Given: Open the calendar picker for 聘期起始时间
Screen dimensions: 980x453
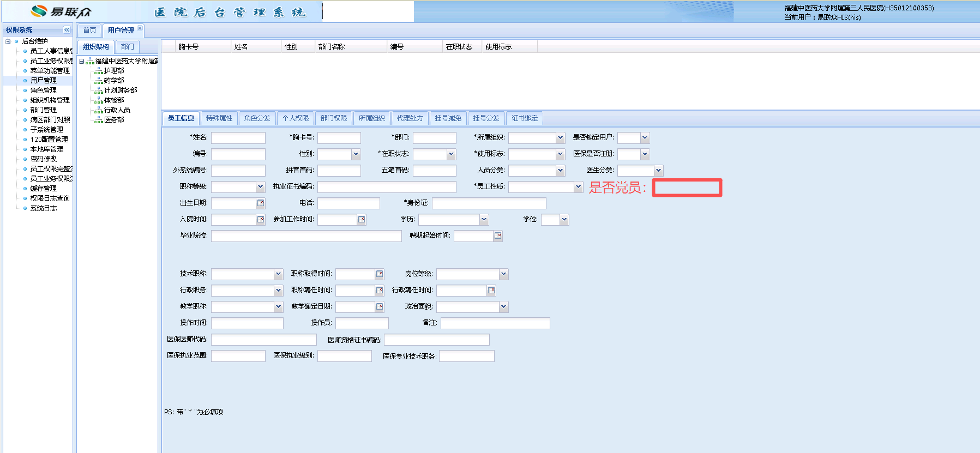Looking at the screenshot, I should pyautogui.click(x=498, y=236).
